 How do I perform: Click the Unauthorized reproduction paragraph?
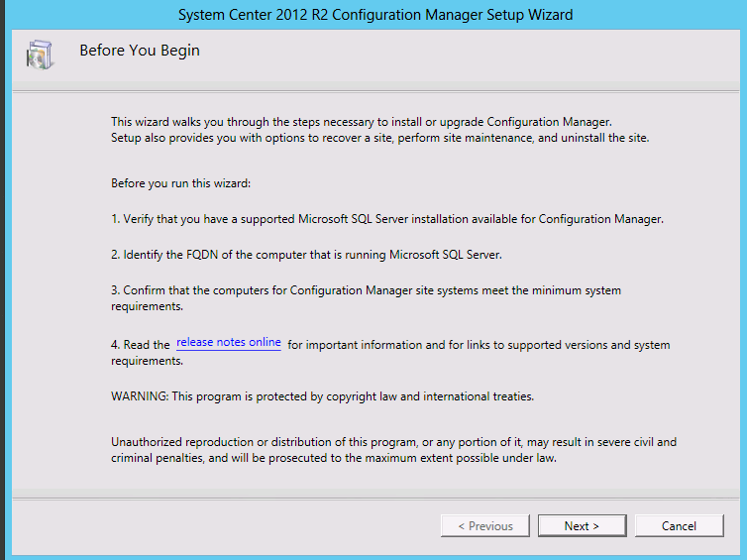click(393, 450)
